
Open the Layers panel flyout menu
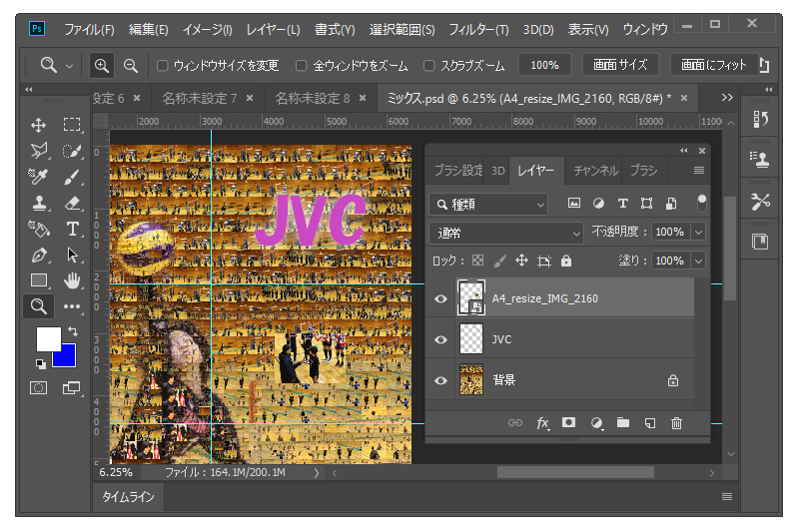tap(699, 171)
